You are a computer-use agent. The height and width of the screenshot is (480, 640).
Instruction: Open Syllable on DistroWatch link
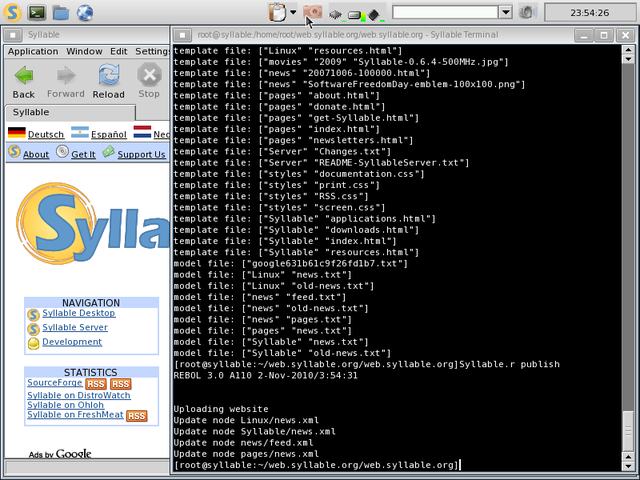[x=79, y=395]
